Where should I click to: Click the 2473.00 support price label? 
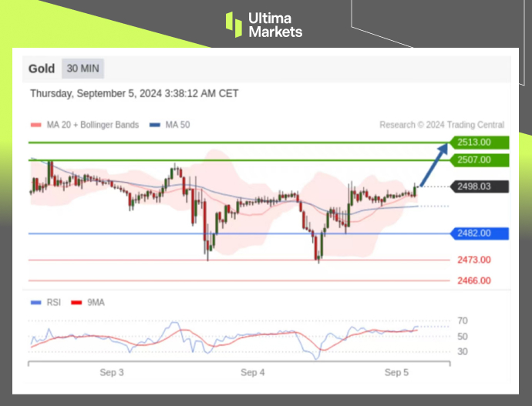(473, 260)
